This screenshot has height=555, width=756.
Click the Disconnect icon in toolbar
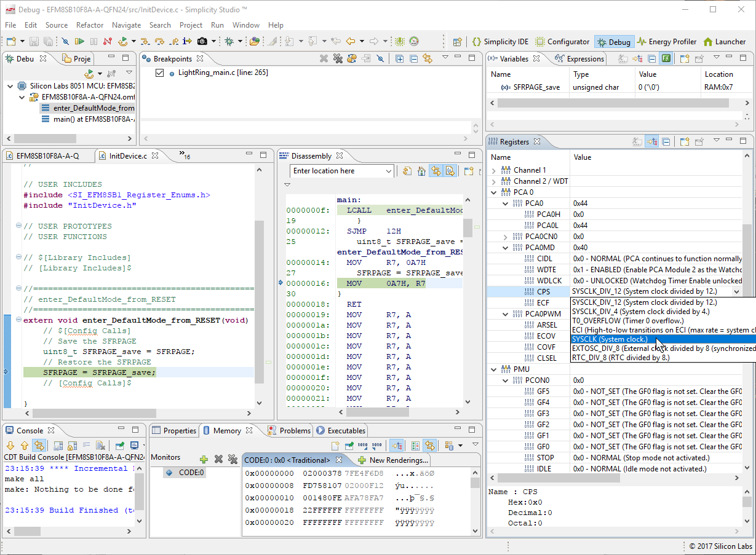pyautogui.click(x=108, y=42)
